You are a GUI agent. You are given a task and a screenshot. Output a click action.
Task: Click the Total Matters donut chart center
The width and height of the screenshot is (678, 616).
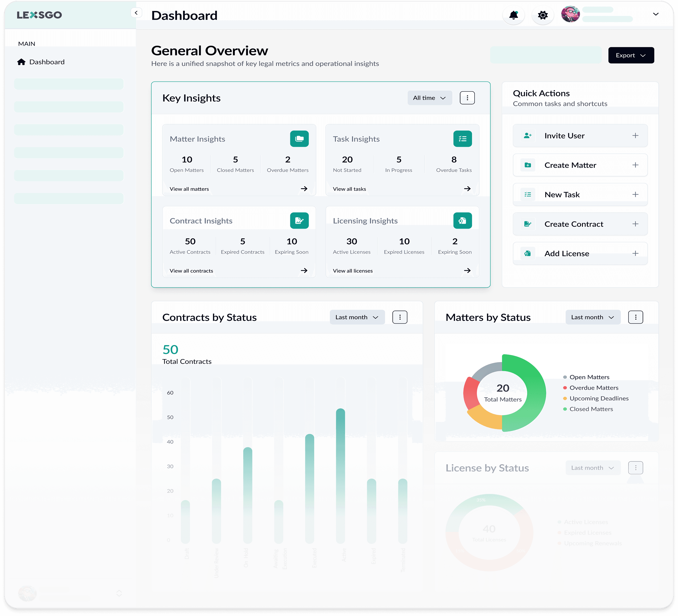click(x=502, y=393)
